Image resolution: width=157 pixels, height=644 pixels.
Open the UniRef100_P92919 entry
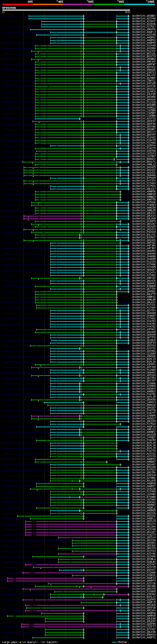pos(144,232)
